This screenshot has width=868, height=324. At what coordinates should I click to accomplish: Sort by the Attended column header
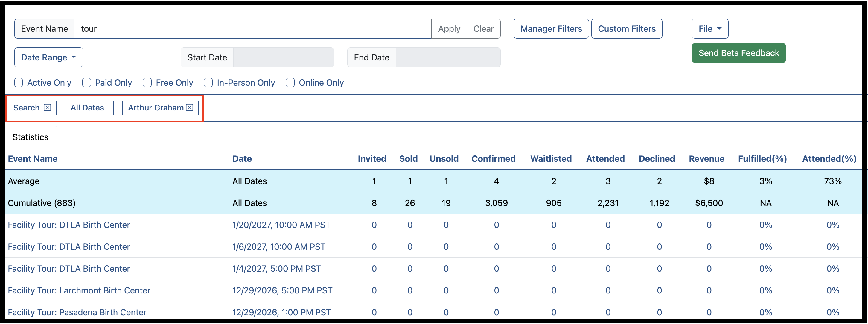pos(605,159)
